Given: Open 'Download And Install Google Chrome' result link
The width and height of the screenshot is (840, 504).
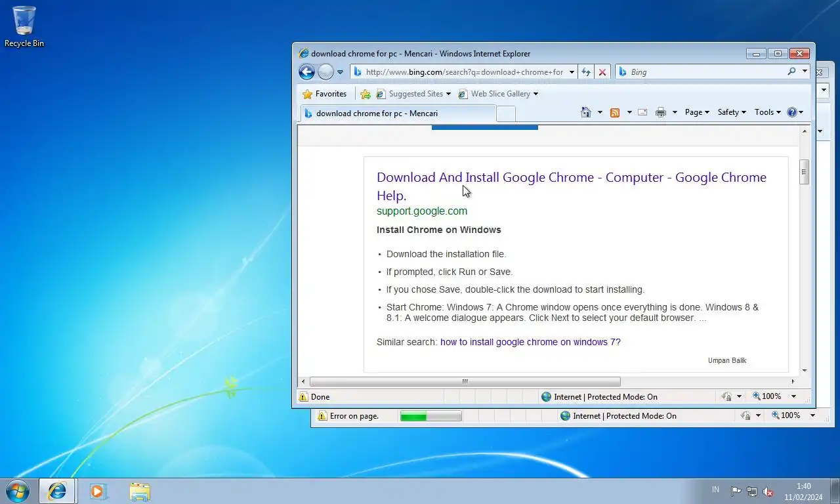Looking at the screenshot, I should [x=572, y=186].
